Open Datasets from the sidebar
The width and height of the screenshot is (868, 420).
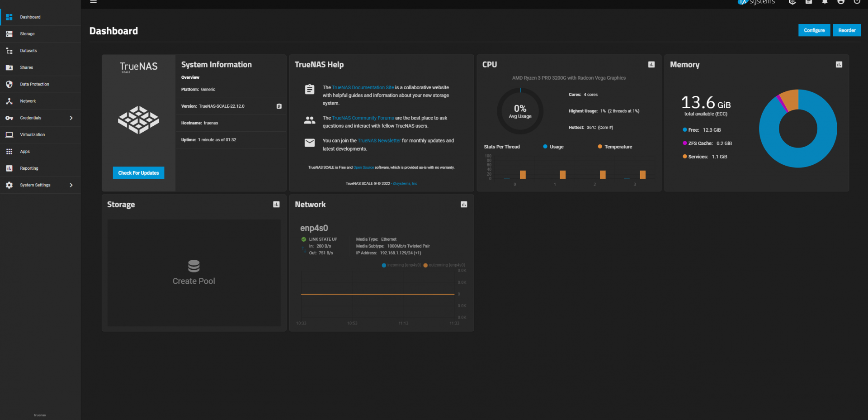[x=28, y=51]
